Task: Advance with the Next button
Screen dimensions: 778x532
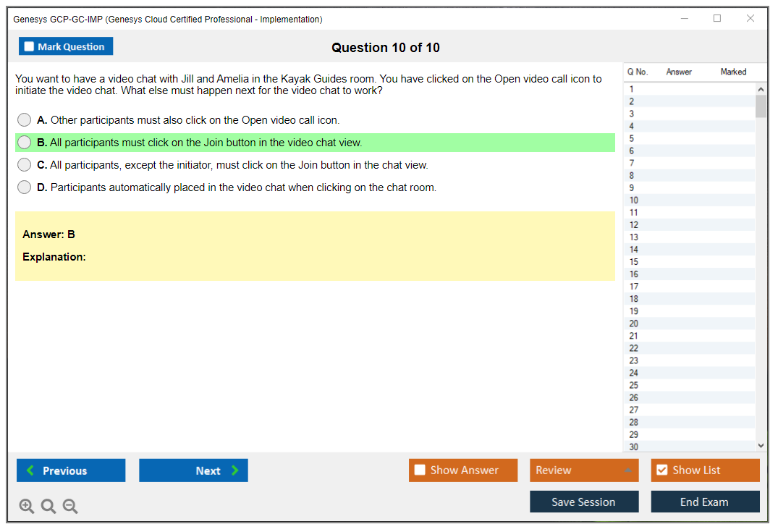Action: [193, 470]
